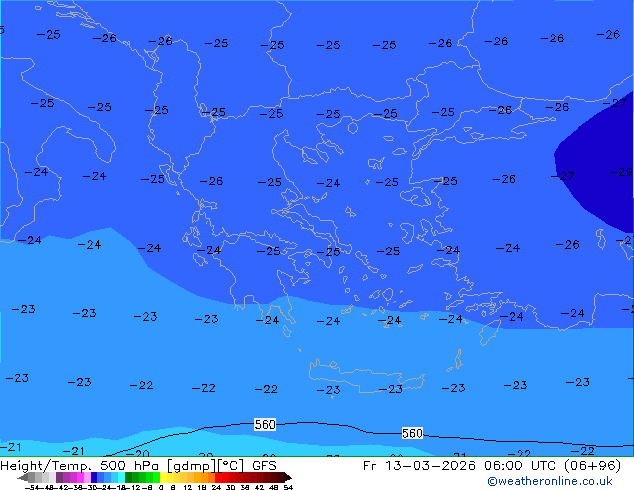The height and width of the screenshot is (490, 634).
Task: Click the dark blue cold pool region
Action: pyautogui.click(x=598, y=166)
